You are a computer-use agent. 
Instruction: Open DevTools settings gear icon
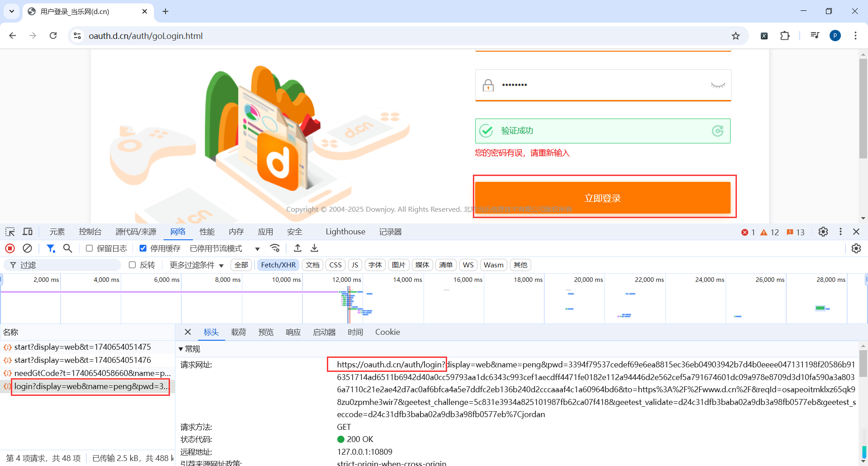[x=823, y=232]
